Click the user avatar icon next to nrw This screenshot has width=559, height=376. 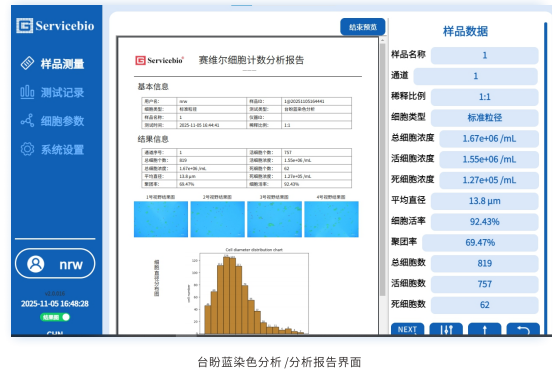36,264
